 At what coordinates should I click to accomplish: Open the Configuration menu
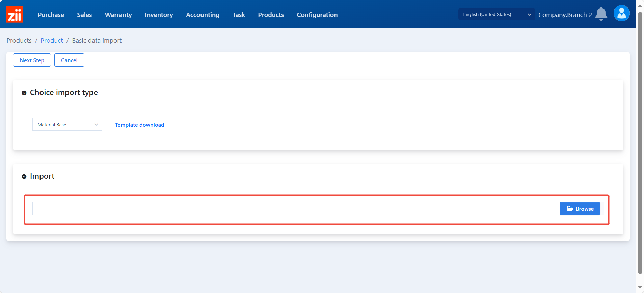point(317,15)
